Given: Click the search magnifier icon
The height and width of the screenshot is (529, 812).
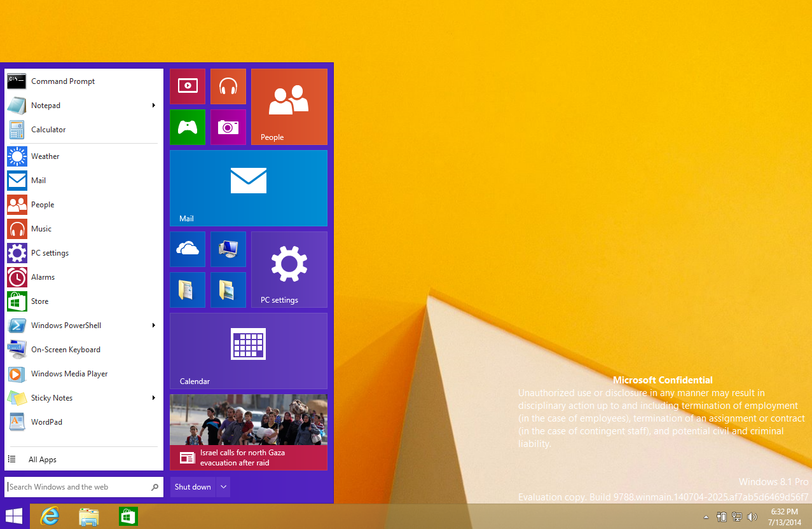Looking at the screenshot, I should (x=155, y=487).
